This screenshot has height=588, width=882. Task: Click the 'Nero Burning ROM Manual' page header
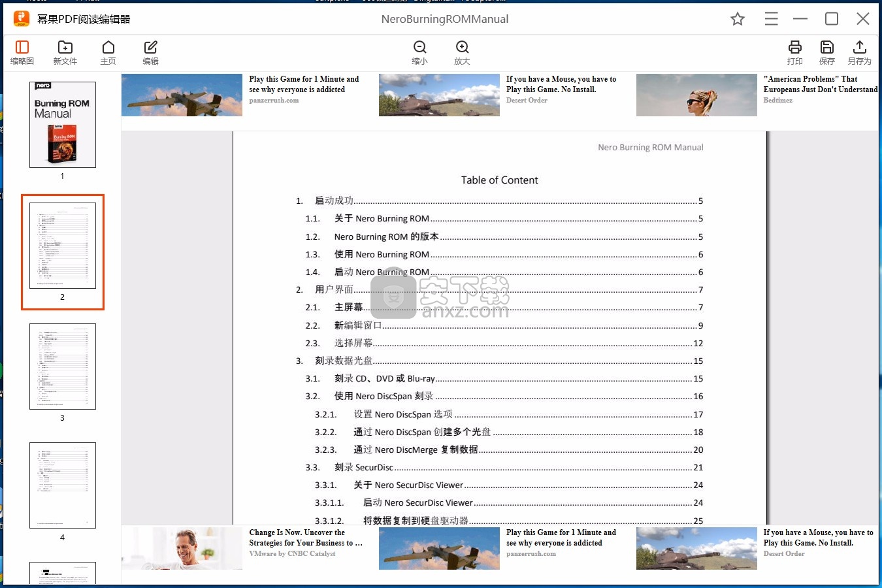point(651,148)
